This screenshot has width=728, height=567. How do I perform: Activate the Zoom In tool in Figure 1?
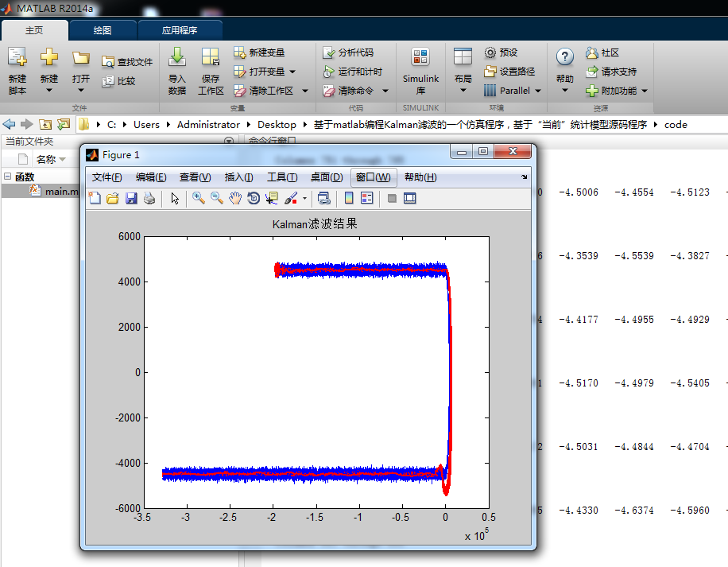[x=199, y=198]
